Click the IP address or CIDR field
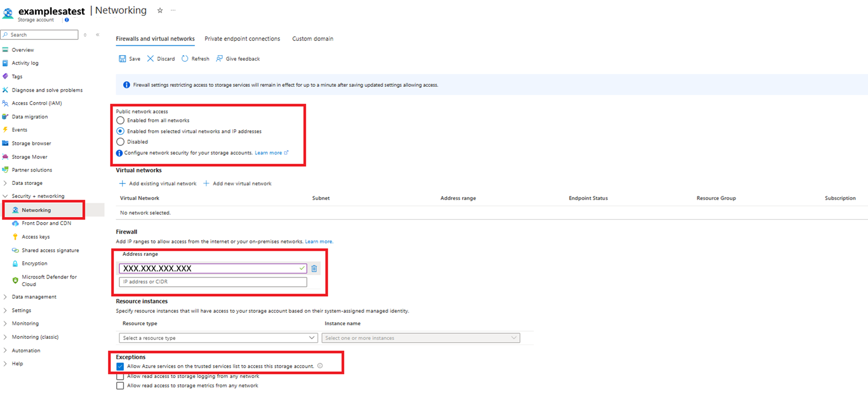 (x=213, y=282)
